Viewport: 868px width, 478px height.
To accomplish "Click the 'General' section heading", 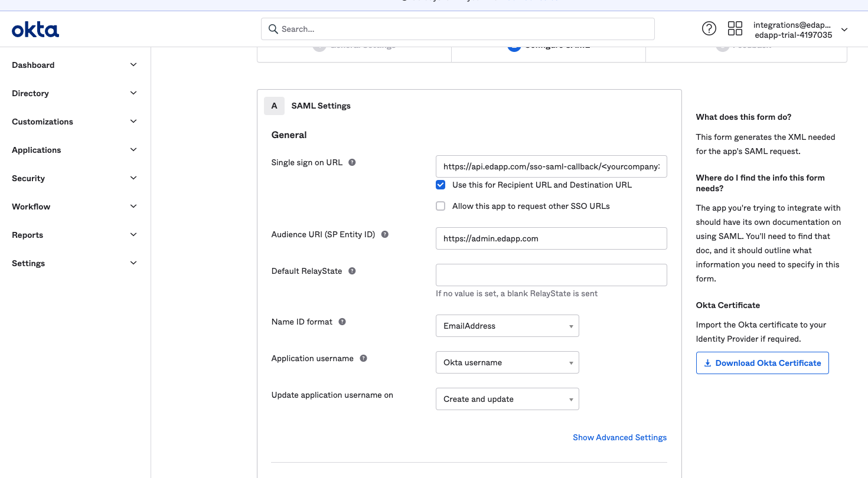I will tap(289, 135).
